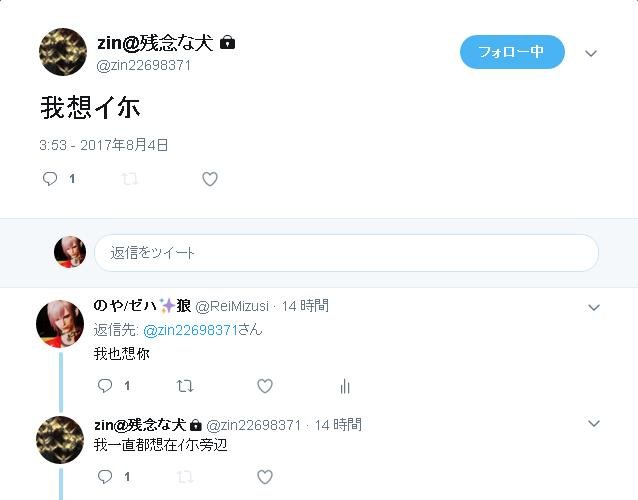Open the @ReiMizusi handle link

coord(232,306)
